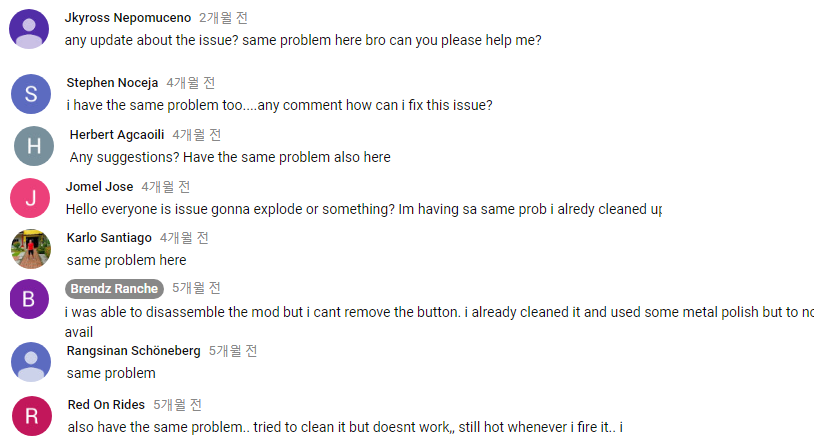Click Herbert Agcaoili's gray H avatar
The width and height of the screenshot is (814, 443).
click(34, 146)
